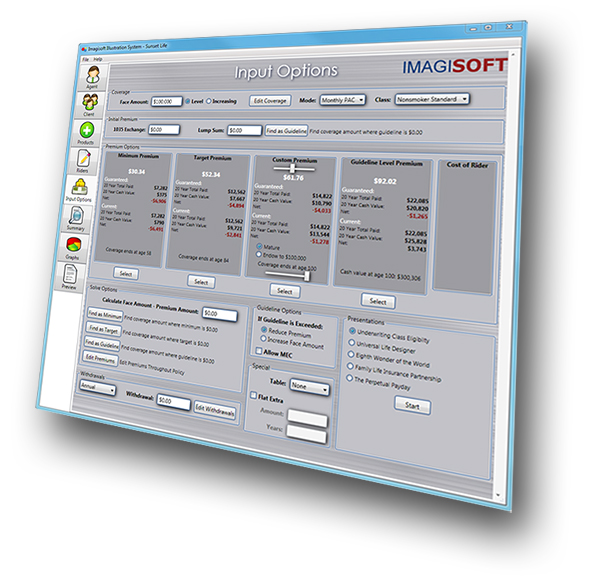Adjust the Custom Premium amount slider
This screenshot has height=576, width=600.
(x=293, y=168)
